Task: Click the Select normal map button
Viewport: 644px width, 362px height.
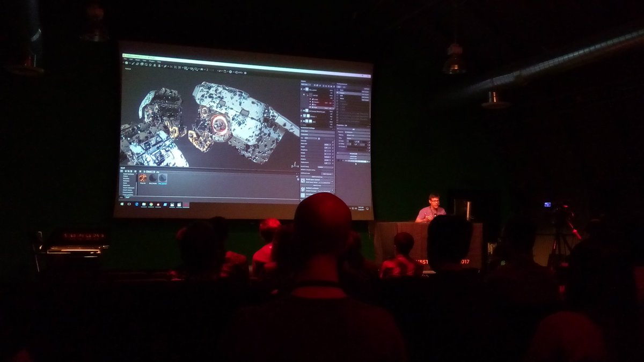Action: click(x=317, y=177)
